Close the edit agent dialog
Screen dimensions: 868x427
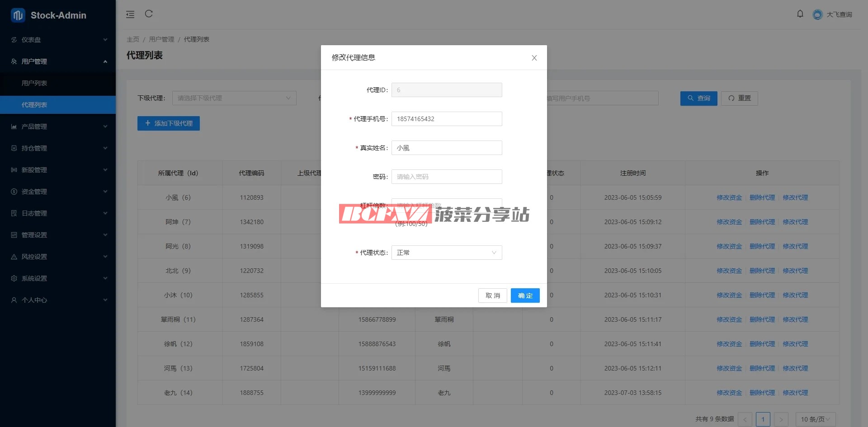(534, 58)
